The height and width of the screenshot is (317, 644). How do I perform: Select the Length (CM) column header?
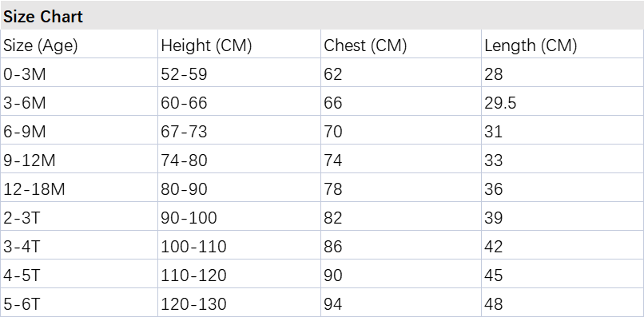[531, 46]
